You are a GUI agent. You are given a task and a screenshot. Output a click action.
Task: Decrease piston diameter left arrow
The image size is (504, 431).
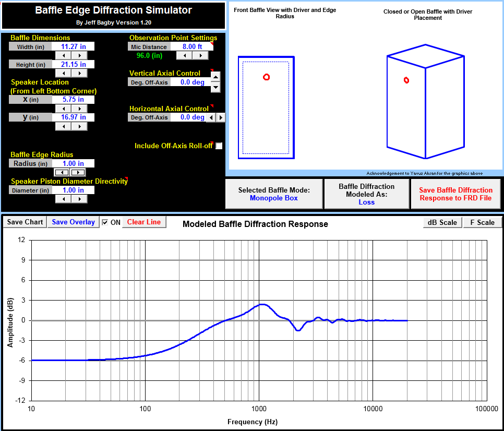tap(63, 199)
